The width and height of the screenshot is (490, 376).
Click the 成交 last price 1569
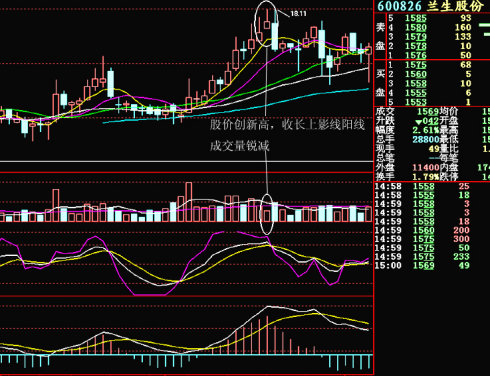coord(428,112)
